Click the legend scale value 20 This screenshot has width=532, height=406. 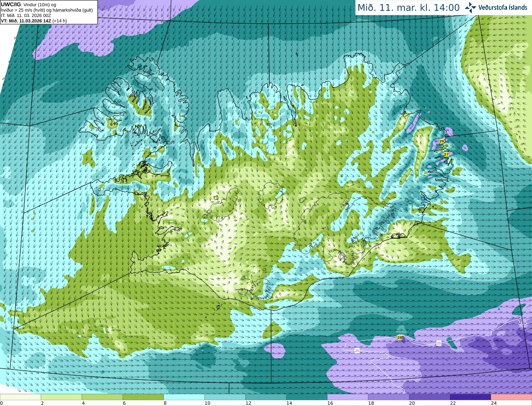pyautogui.click(x=412, y=403)
